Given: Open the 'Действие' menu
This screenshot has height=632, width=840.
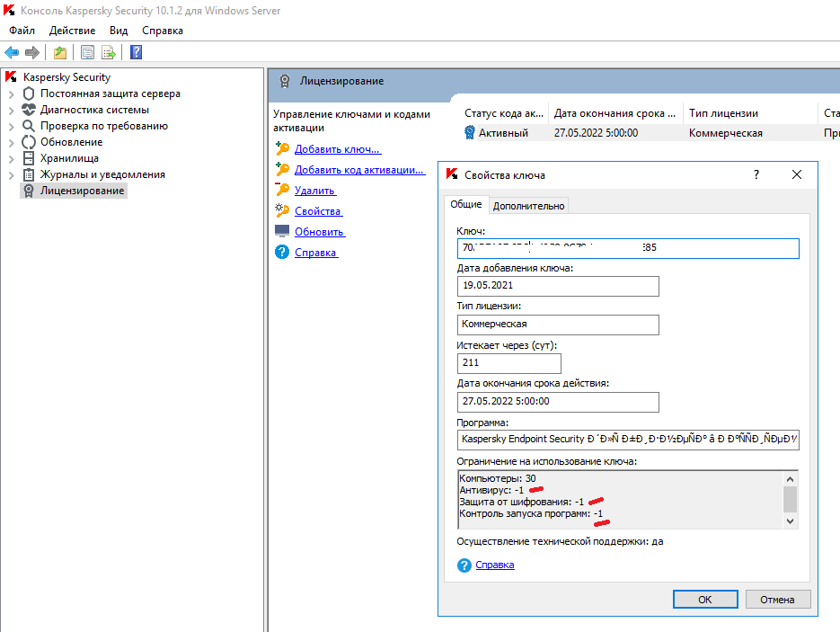Looking at the screenshot, I should [73, 31].
